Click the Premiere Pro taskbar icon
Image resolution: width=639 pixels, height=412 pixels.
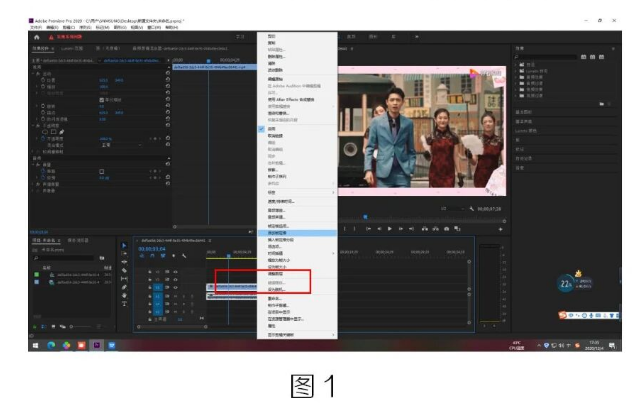coord(97,344)
